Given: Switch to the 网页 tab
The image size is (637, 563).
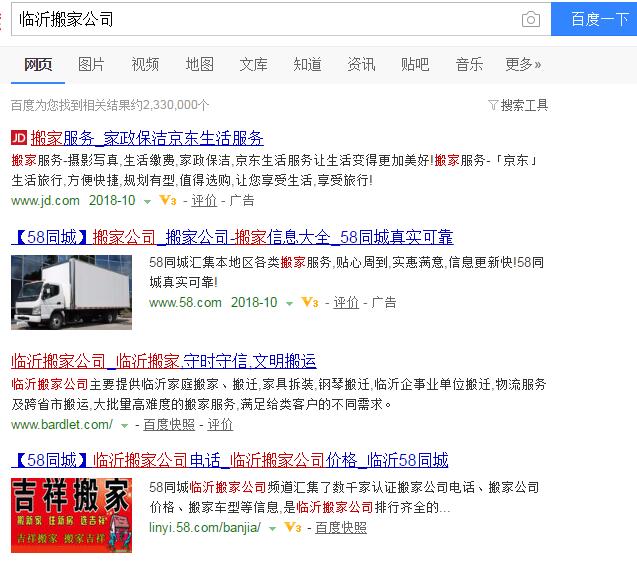Looking at the screenshot, I should point(38,64).
